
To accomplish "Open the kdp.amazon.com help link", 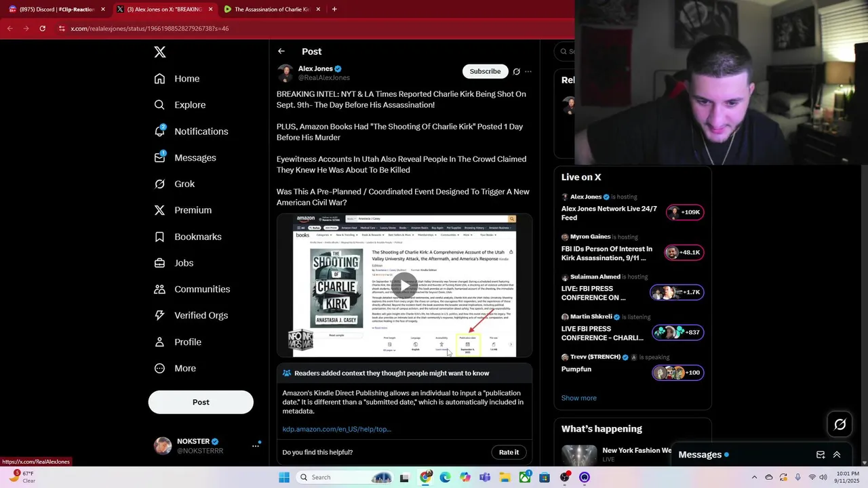I will point(337,429).
